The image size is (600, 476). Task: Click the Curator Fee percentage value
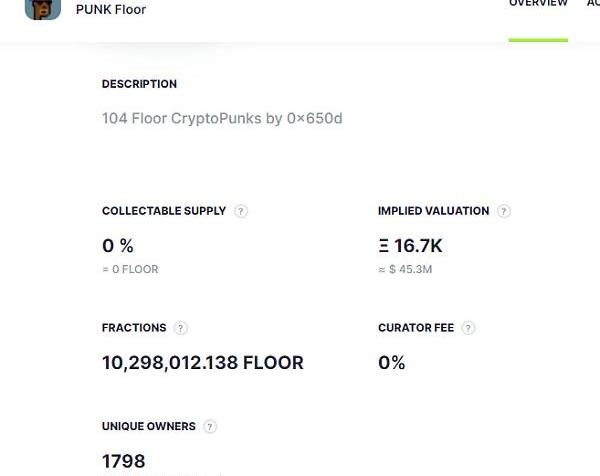pyautogui.click(x=392, y=363)
